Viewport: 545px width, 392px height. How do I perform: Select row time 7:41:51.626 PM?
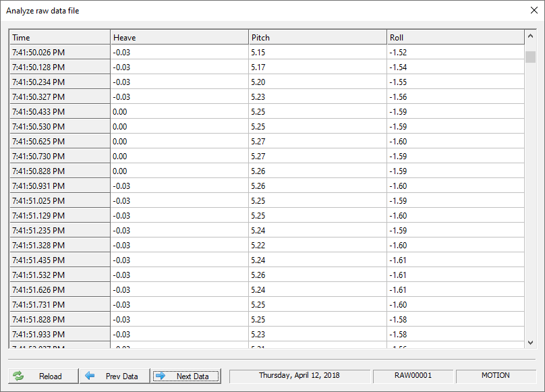tap(60, 289)
